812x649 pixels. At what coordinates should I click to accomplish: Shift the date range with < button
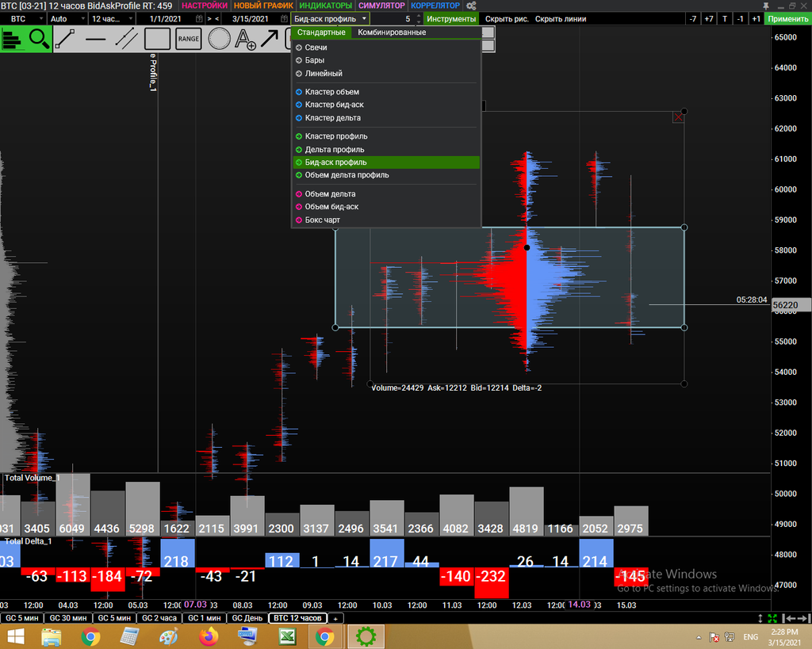[216, 19]
